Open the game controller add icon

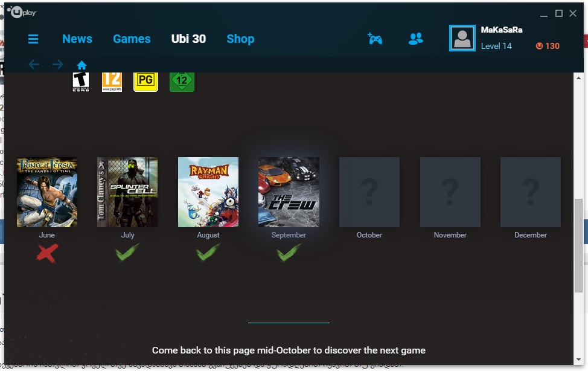coord(375,38)
